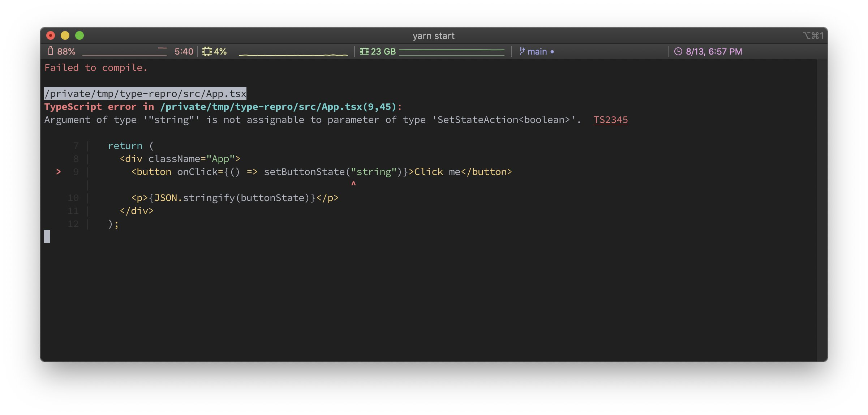Click the git dirty-state dot indicator
The width and height of the screenshot is (868, 415).
552,52
